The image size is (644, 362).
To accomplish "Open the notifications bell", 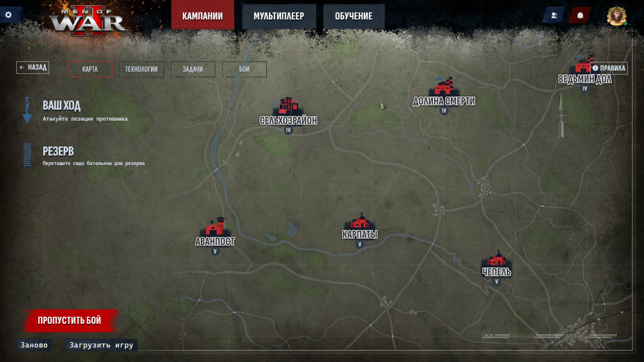I will point(580,16).
